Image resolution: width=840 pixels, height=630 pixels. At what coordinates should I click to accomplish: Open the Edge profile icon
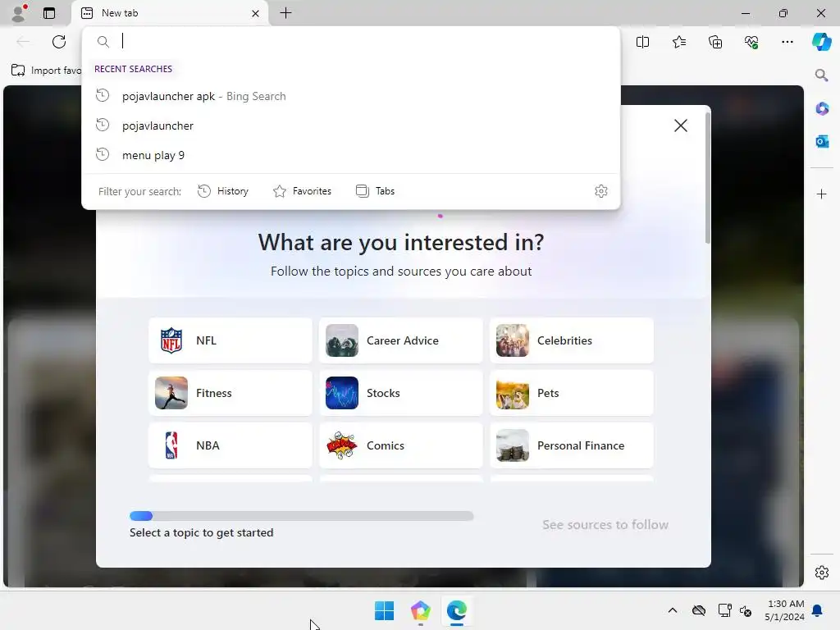(x=20, y=13)
